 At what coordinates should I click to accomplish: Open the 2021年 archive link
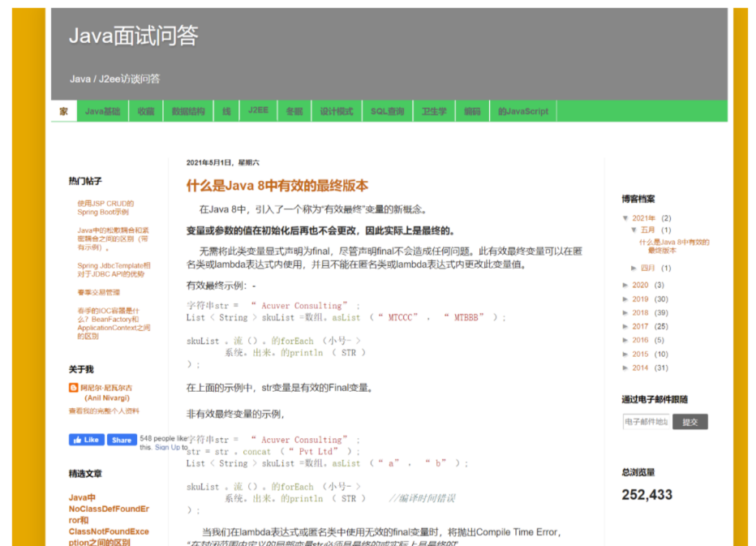click(644, 218)
